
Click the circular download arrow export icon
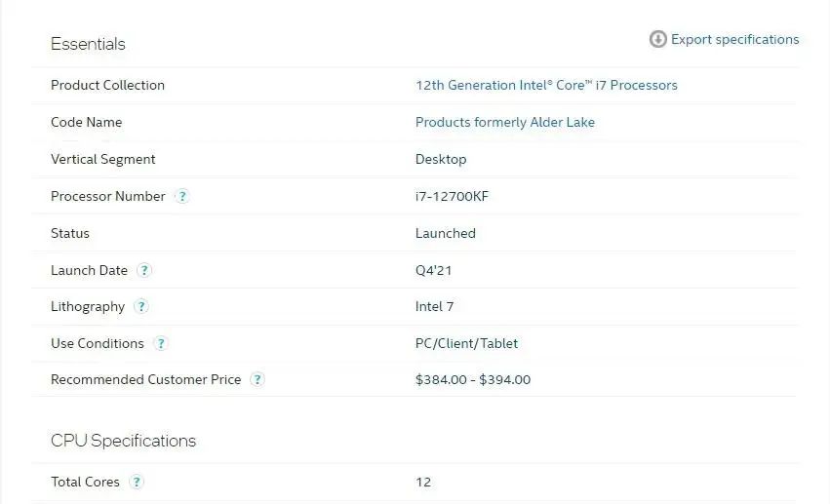click(x=658, y=39)
